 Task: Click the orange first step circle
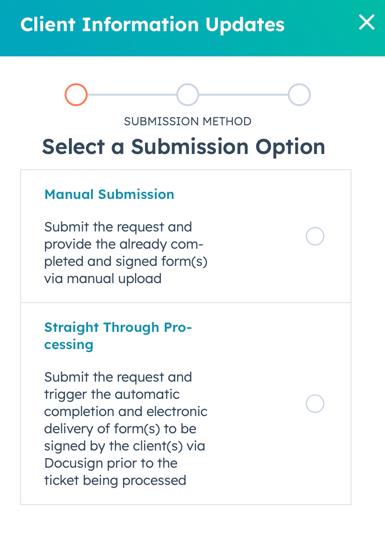coord(76,95)
